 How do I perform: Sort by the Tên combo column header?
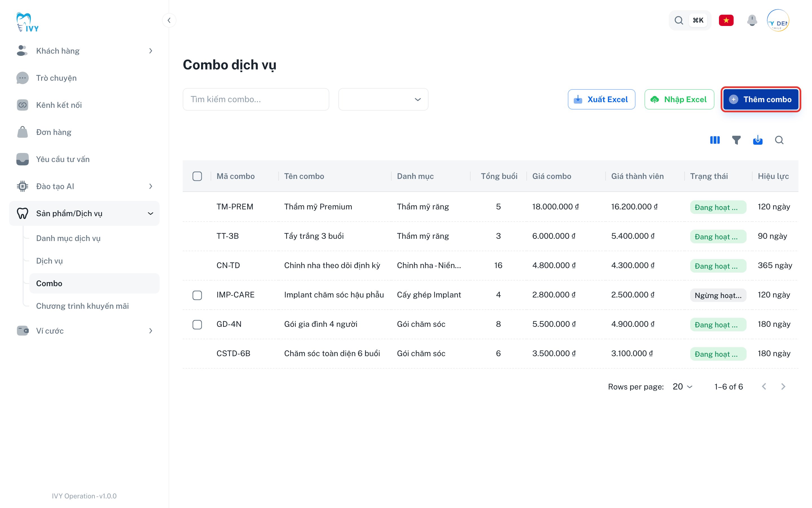coord(304,176)
